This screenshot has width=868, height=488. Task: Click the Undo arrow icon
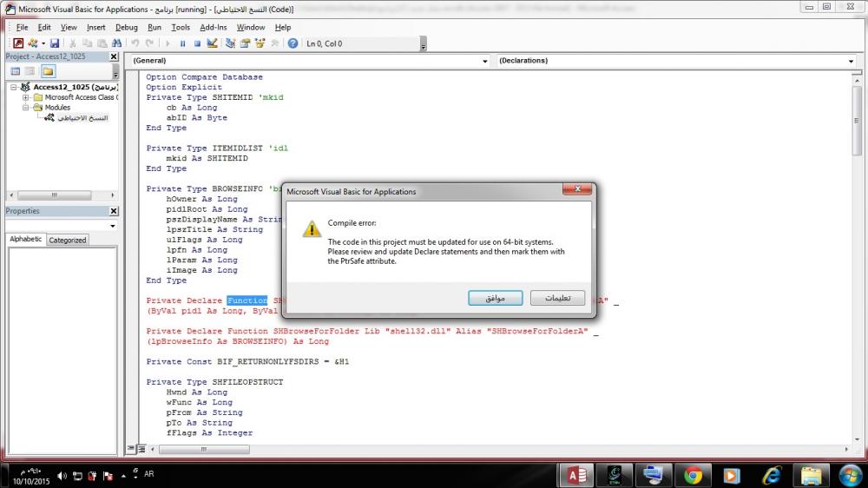(x=135, y=43)
